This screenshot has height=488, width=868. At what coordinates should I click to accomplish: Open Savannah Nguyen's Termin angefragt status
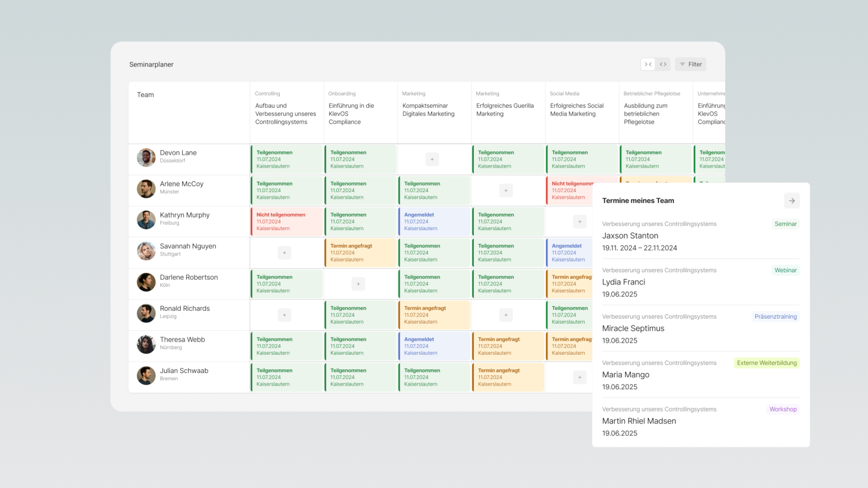click(x=360, y=252)
